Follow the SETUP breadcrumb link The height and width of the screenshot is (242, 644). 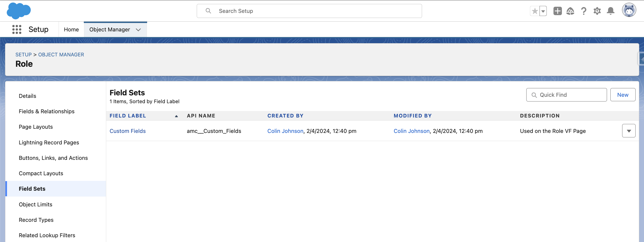(24, 55)
